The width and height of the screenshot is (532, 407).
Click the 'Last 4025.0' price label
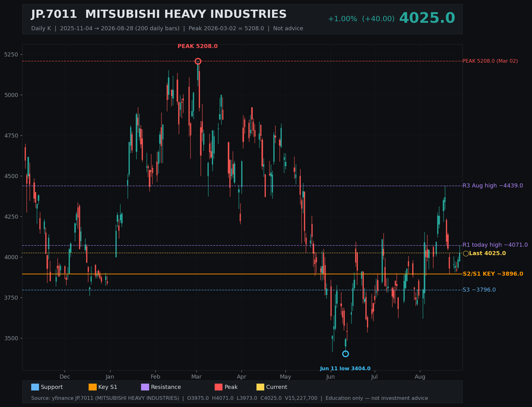click(487, 253)
